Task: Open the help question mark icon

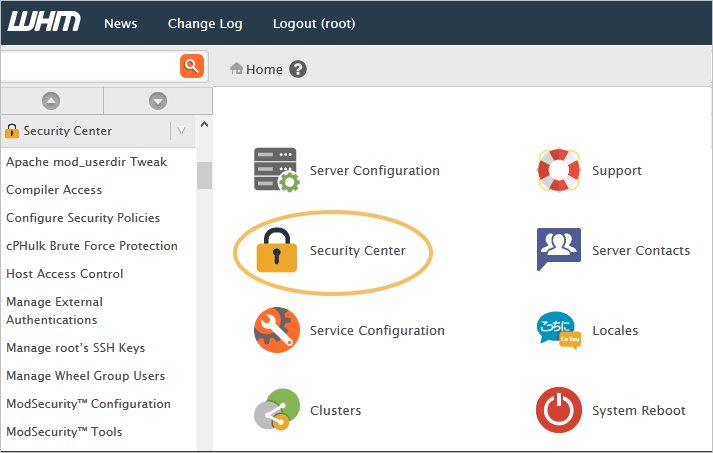Action: [298, 69]
